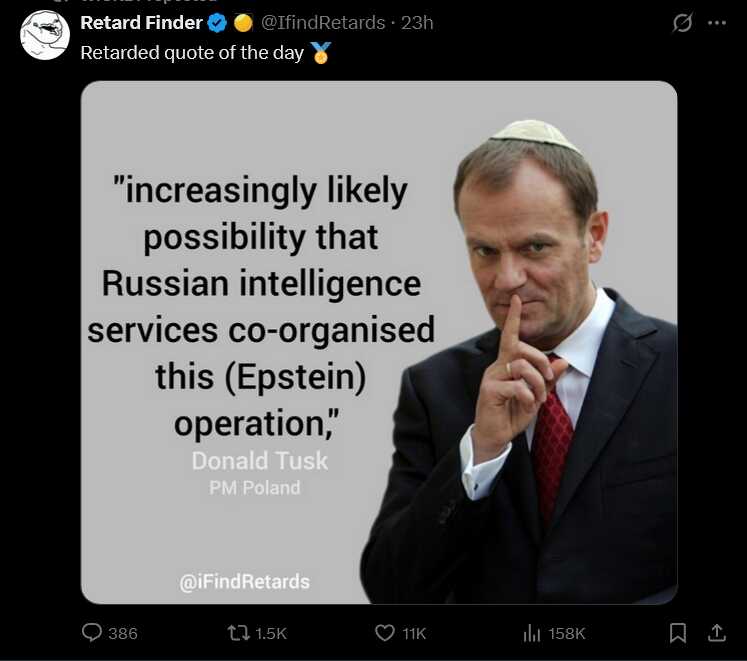Open the Grok explain icon
The image size is (747, 661).
[682, 23]
